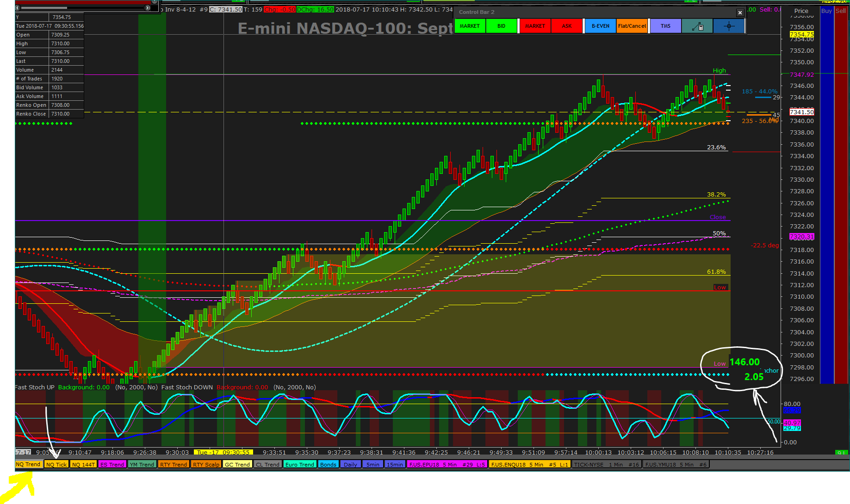
Task: Toggle the TMS button
Action: click(x=666, y=26)
